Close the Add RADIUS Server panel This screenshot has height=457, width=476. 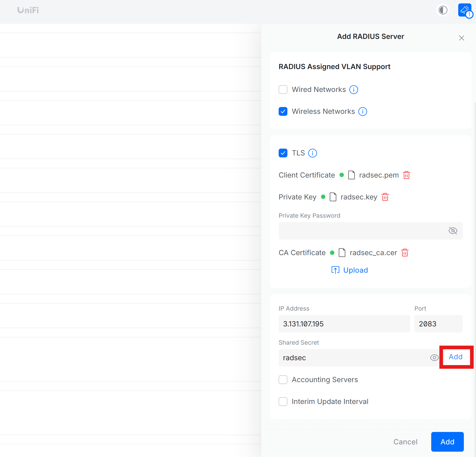(x=462, y=38)
